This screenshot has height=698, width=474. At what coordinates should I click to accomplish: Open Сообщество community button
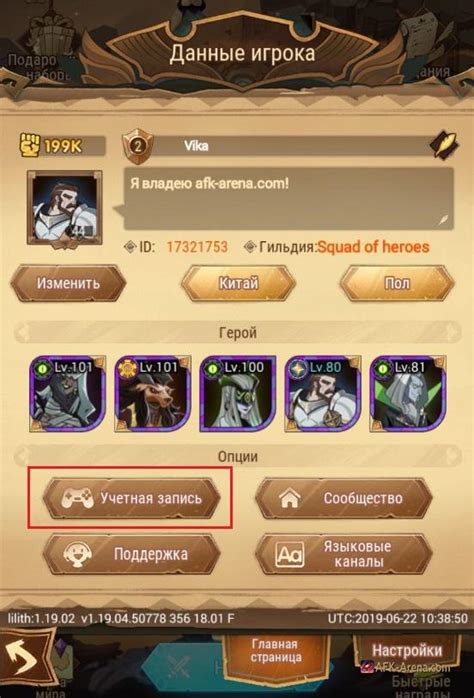pos(344,498)
